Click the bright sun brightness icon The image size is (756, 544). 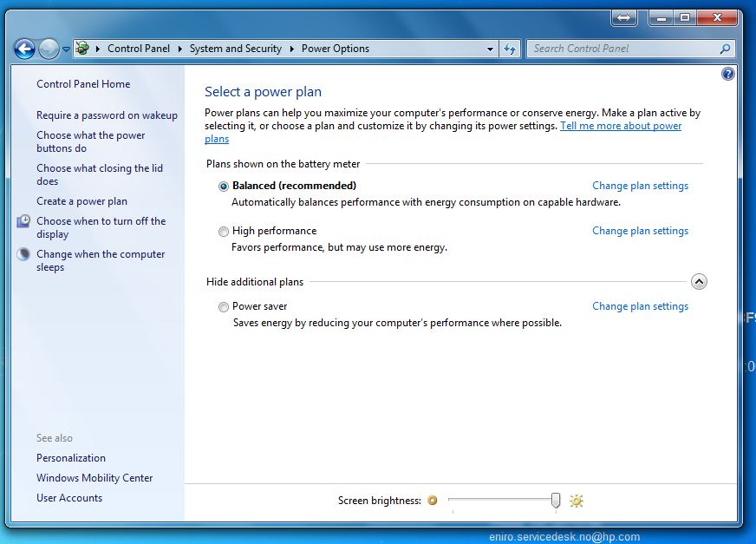[x=577, y=501]
